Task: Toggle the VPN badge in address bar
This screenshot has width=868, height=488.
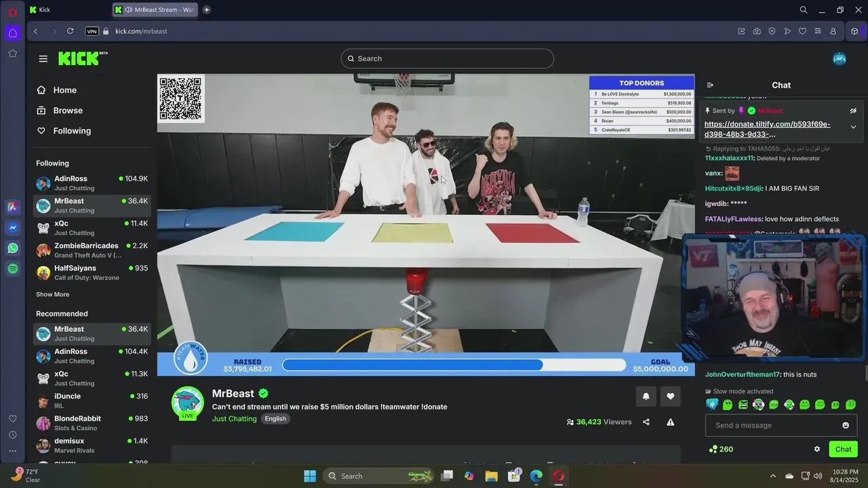Action: click(92, 31)
